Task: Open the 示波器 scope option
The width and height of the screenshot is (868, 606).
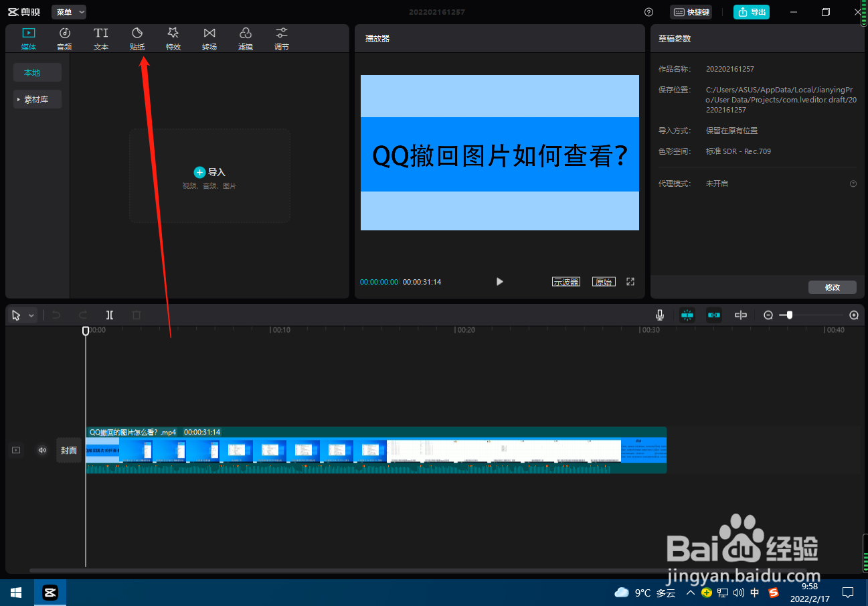Action: point(566,282)
